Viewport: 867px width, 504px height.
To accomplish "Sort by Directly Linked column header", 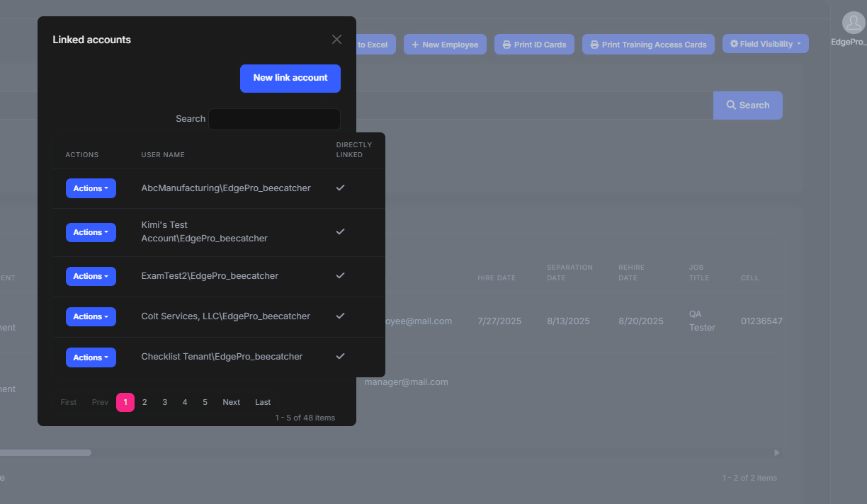I will click(353, 150).
